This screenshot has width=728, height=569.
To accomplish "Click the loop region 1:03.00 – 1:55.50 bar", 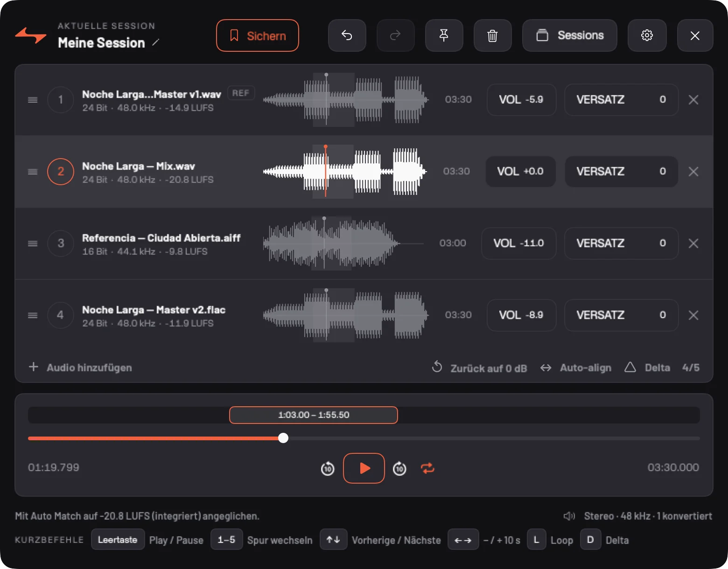I will pos(314,415).
